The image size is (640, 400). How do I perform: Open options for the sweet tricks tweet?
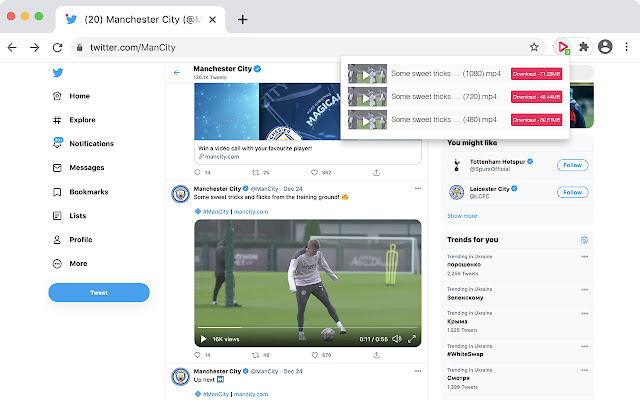pyautogui.click(x=418, y=189)
